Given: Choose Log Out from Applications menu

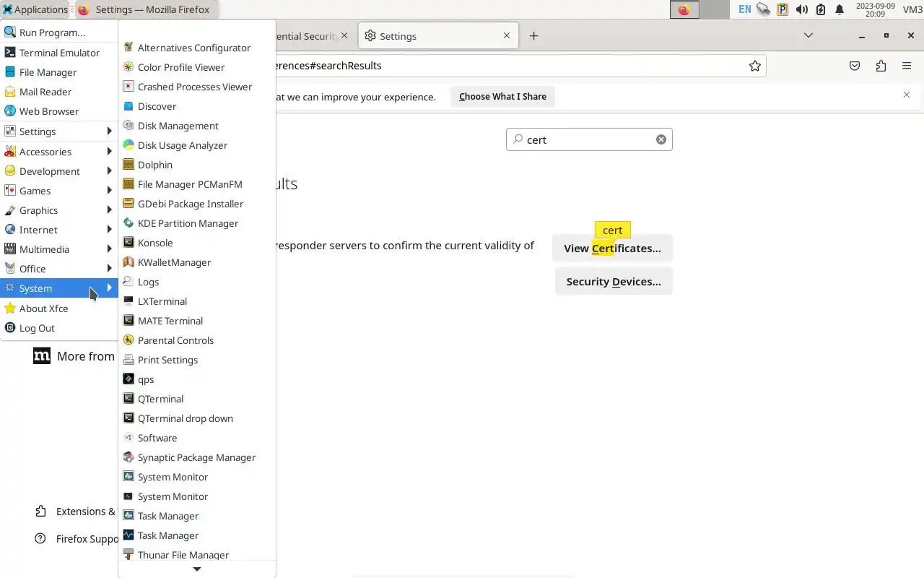Looking at the screenshot, I should click(59, 328).
